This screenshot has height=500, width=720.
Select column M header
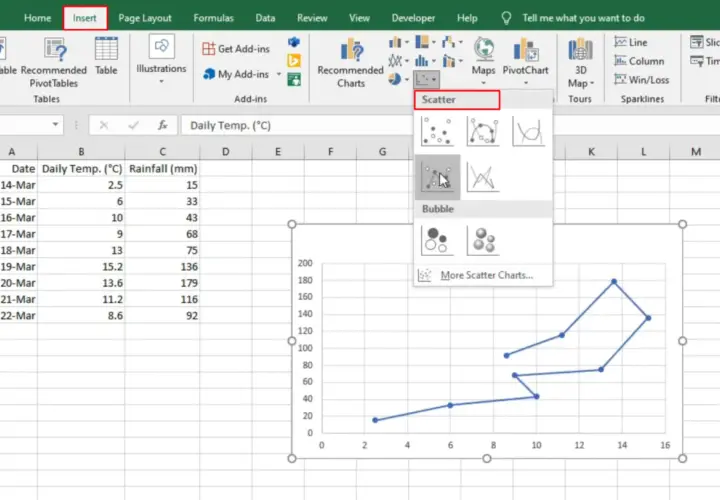coord(696,152)
